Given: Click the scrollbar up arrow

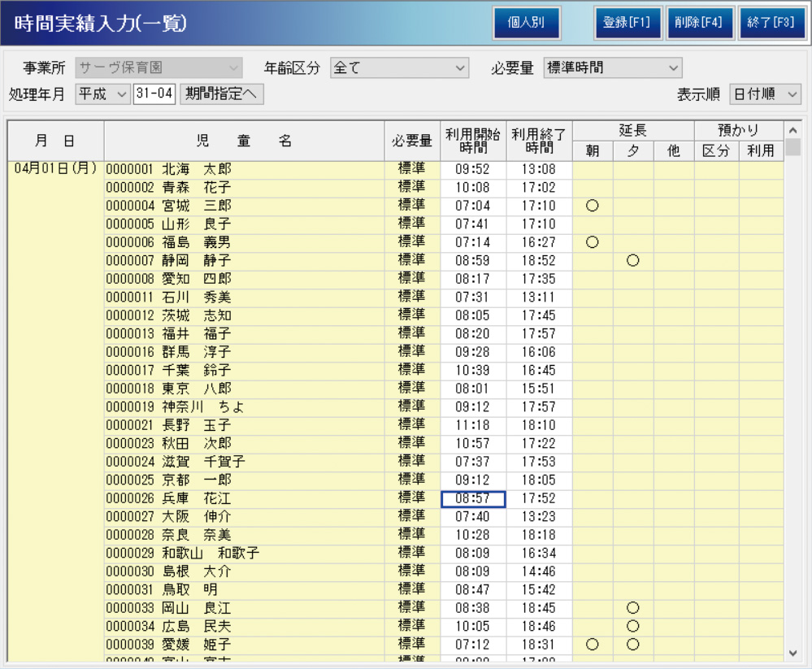Looking at the screenshot, I should tap(793, 130).
